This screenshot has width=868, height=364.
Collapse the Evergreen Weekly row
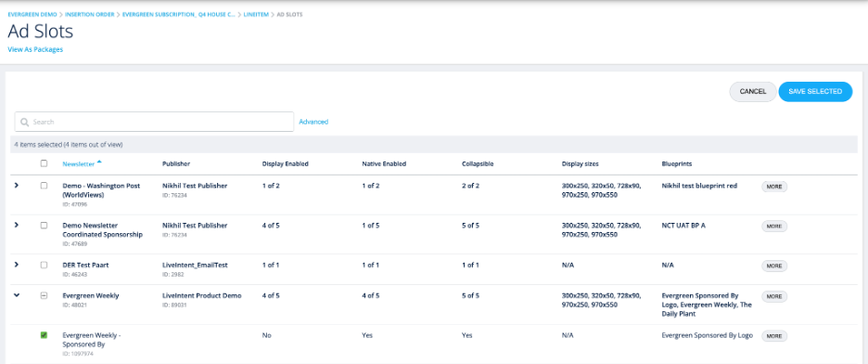click(17, 296)
